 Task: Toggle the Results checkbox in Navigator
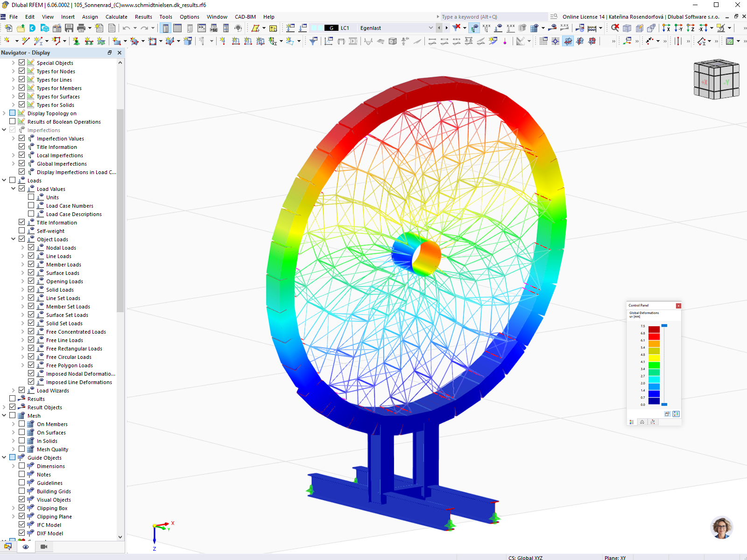click(13, 399)
